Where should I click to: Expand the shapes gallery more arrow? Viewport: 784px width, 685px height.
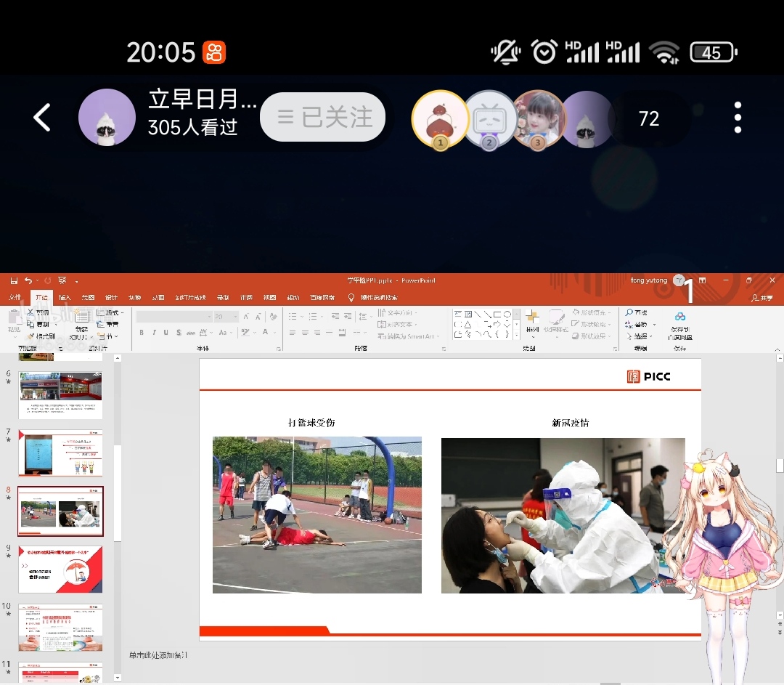(x=516, y=335)
